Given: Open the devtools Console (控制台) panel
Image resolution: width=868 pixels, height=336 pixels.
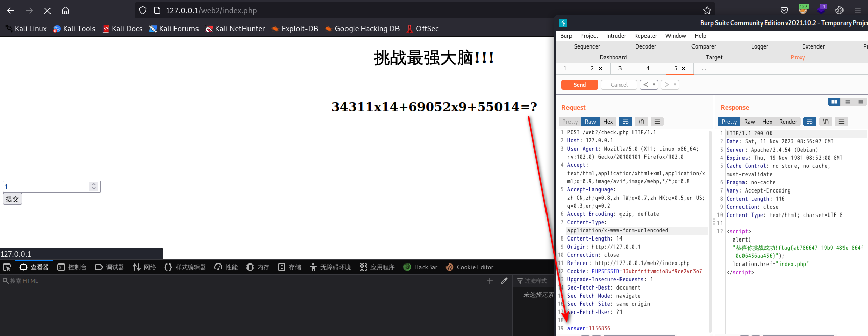Looking at the screenshot, I should [72, 267].
